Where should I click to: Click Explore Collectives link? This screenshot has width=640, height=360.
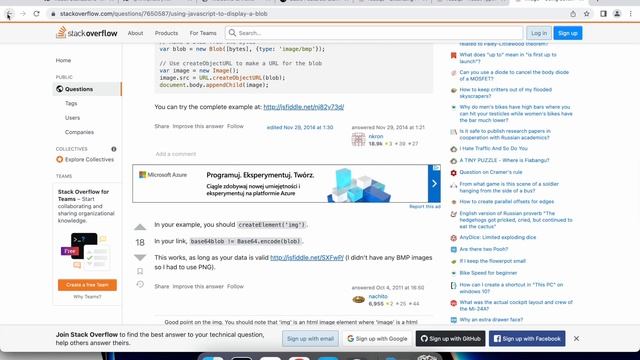[89, 160]
